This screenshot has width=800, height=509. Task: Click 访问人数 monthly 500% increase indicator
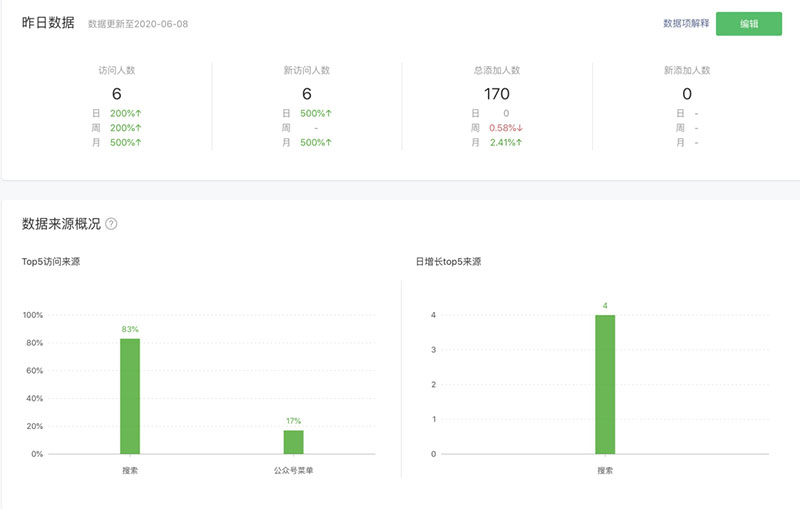(x=126, y=143)
